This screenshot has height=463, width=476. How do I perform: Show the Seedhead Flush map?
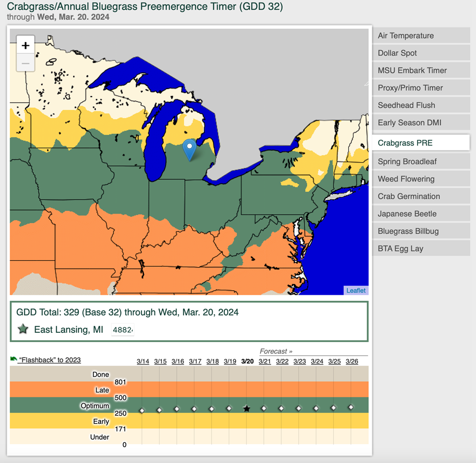(x=421, y=105)
